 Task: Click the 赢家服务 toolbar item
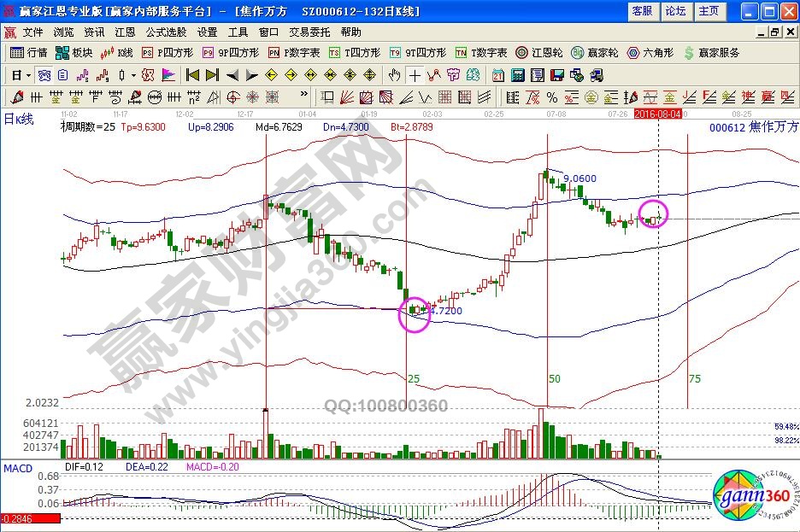tap(711, 52)
